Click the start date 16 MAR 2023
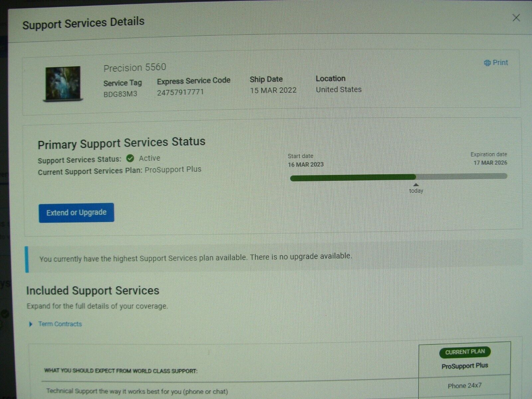Image resolution: width=532 pixels, height=399 pixels. point(306,165)
